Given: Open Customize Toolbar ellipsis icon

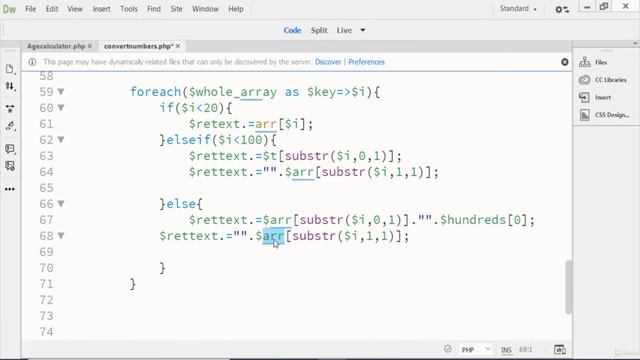Looking at the screenshot, I should click(10, 189).
